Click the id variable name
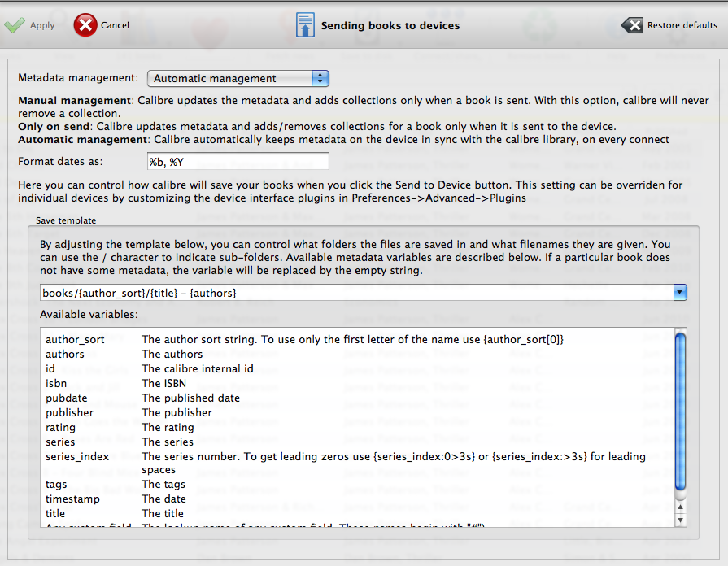 pyautogui.click(x=50, y=368)
